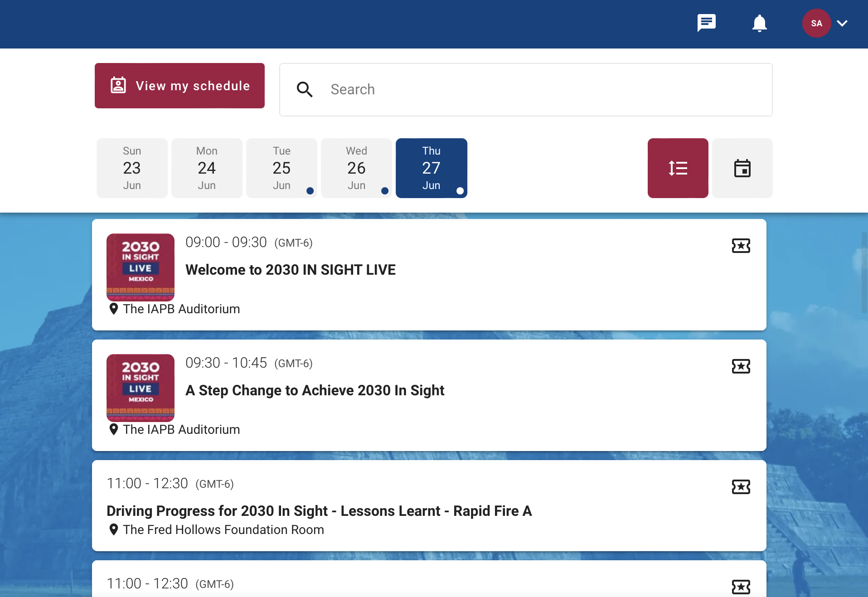Expand the account dropdown chevron

842,23
